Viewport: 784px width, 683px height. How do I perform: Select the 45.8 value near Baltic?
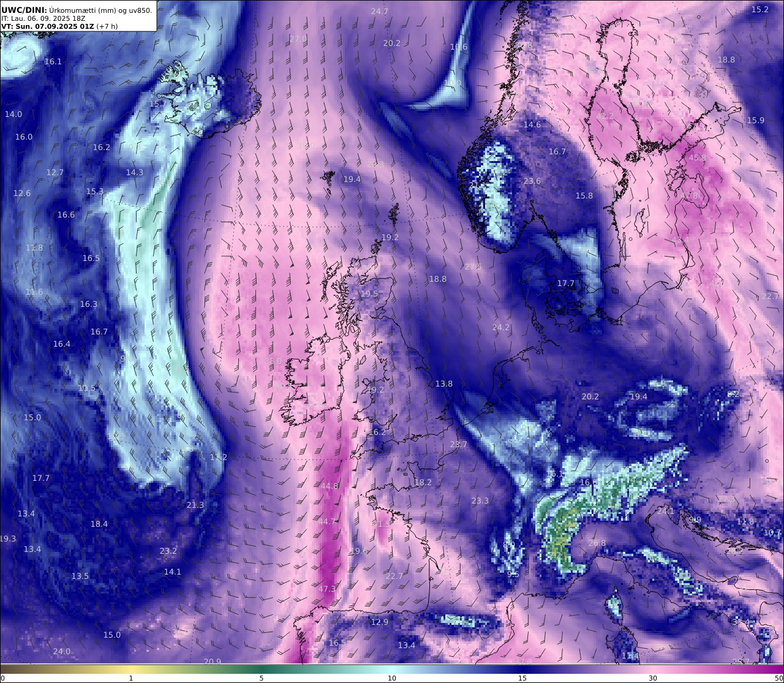tap(697, 157)
